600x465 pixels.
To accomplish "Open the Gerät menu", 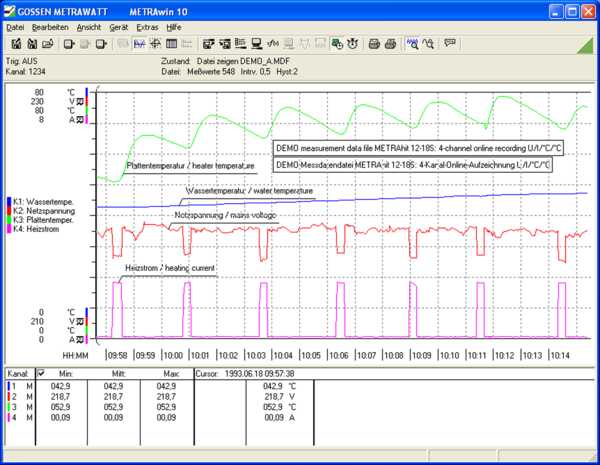I will pyautogui.click(x=118, y=27).
